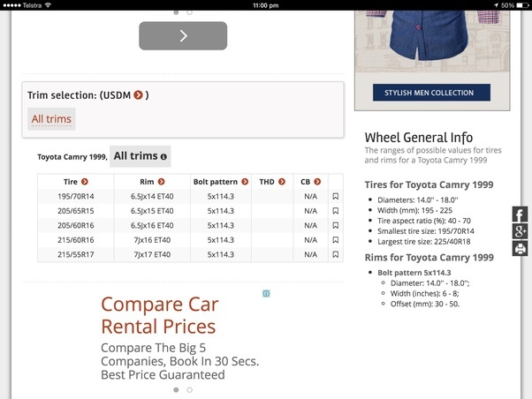Share page via Facebook icon
This screenshot has height=399, width=532.
tap(520, 215)
